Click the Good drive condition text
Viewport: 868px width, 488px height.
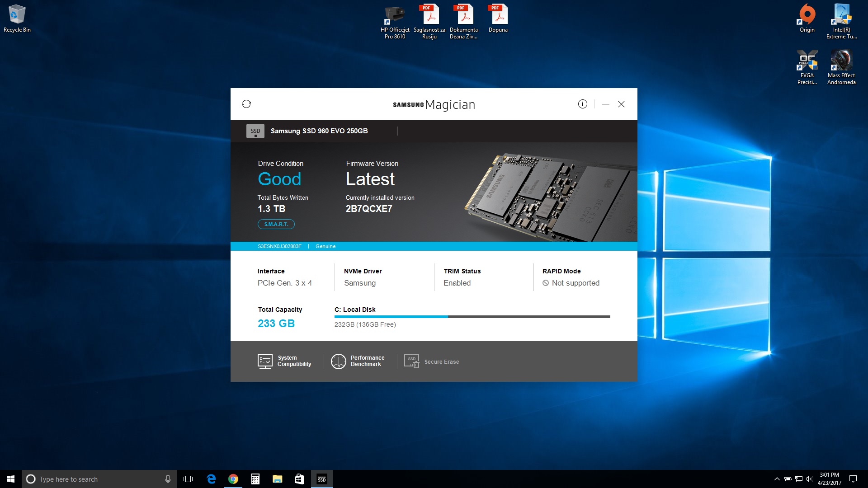[x=279, y=179]
